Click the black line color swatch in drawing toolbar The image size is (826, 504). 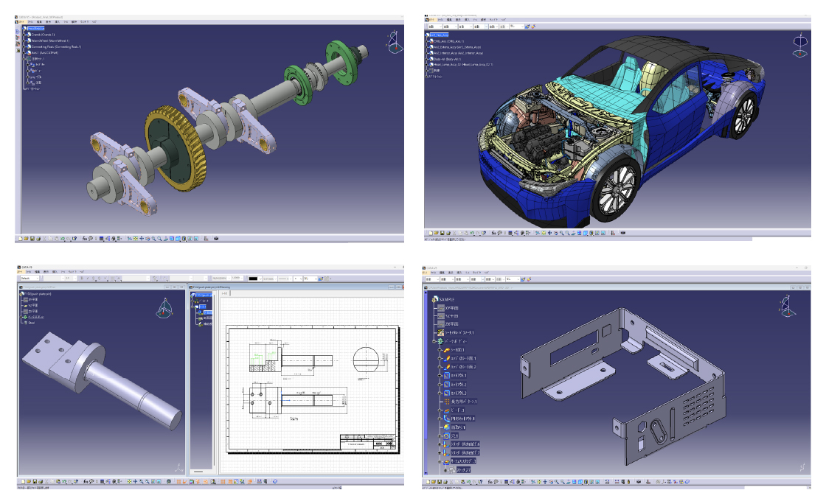[x=254, y=279]
